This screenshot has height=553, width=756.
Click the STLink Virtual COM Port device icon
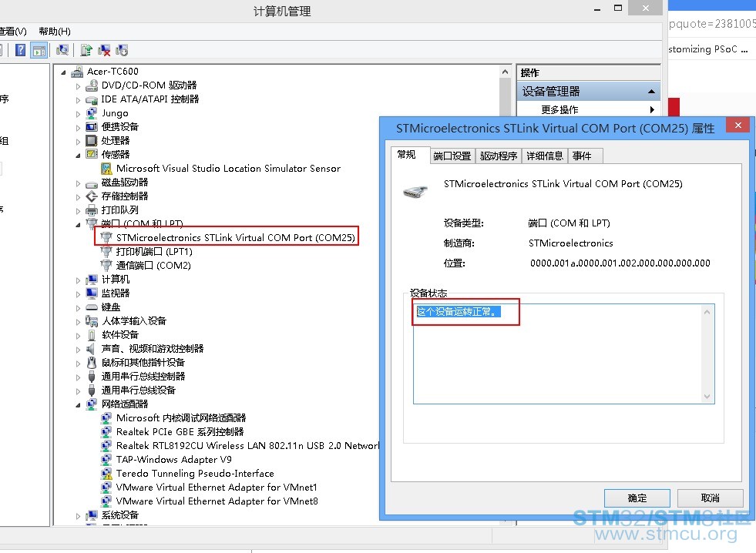click(106, 237)
